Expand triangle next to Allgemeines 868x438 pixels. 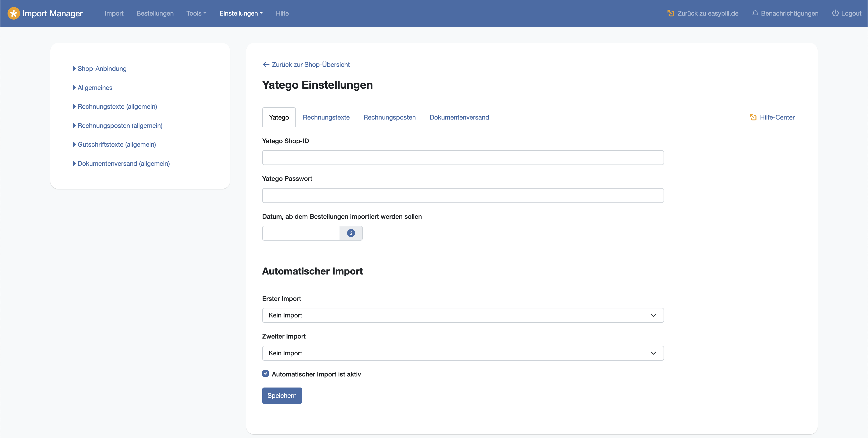tap(74, 88)
